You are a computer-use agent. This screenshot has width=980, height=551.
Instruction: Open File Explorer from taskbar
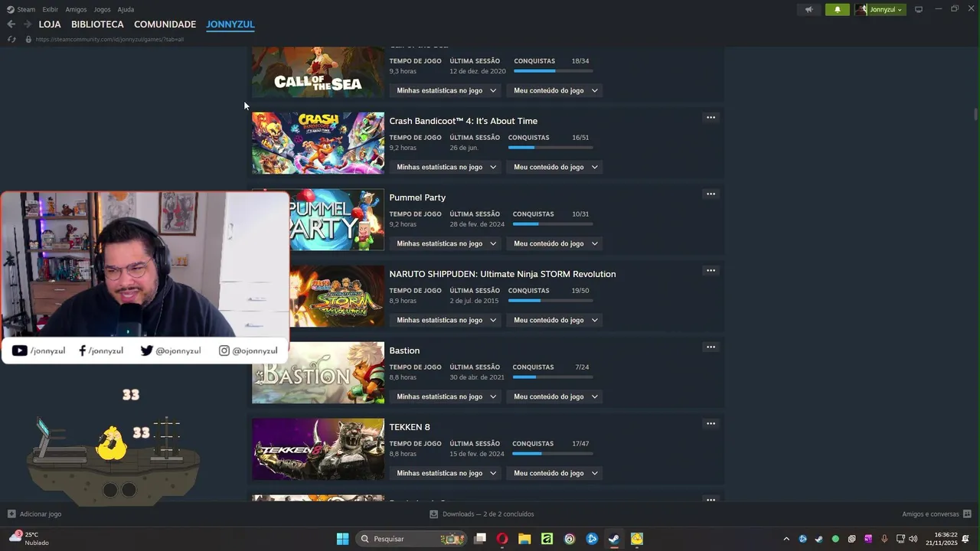coord(524,539)
